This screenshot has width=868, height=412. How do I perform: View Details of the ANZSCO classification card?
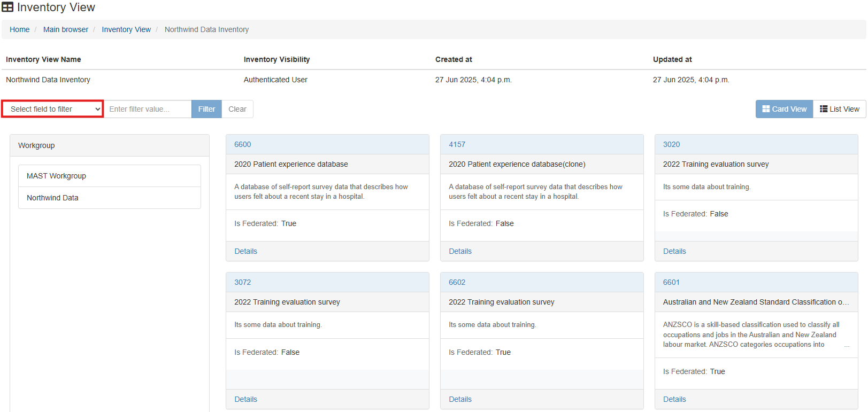(x=674, y=399)
